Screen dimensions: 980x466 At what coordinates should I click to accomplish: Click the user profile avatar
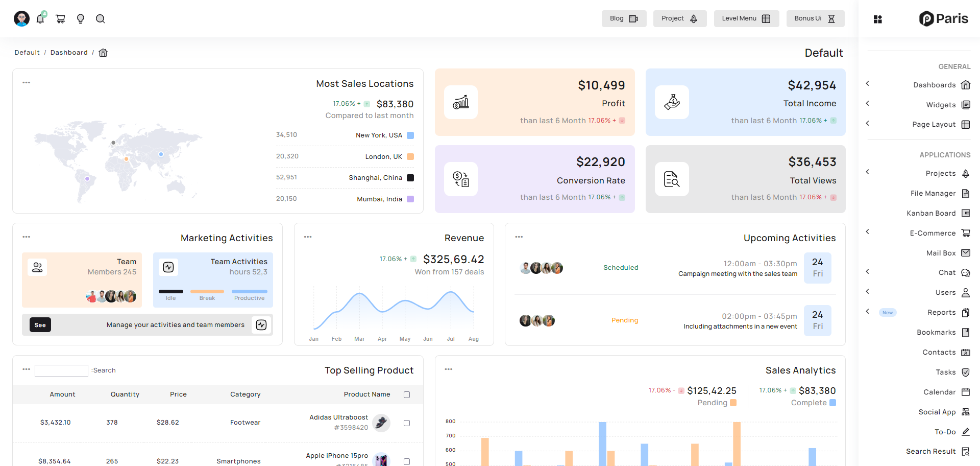tap(21, 19)
